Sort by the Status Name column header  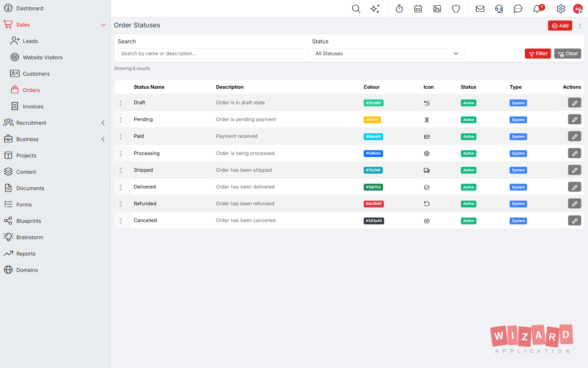point(149,87)
